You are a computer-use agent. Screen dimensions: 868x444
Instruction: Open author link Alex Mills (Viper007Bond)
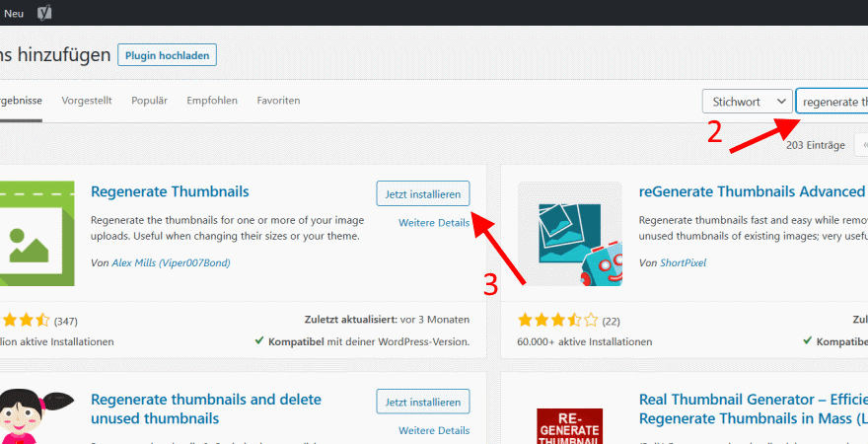[171, 263]
